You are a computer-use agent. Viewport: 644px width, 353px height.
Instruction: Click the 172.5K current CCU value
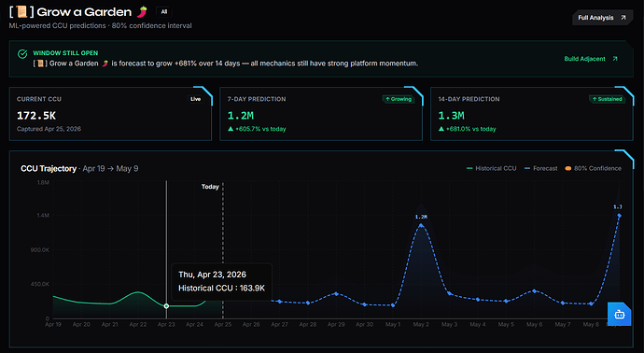pos(36,116)
